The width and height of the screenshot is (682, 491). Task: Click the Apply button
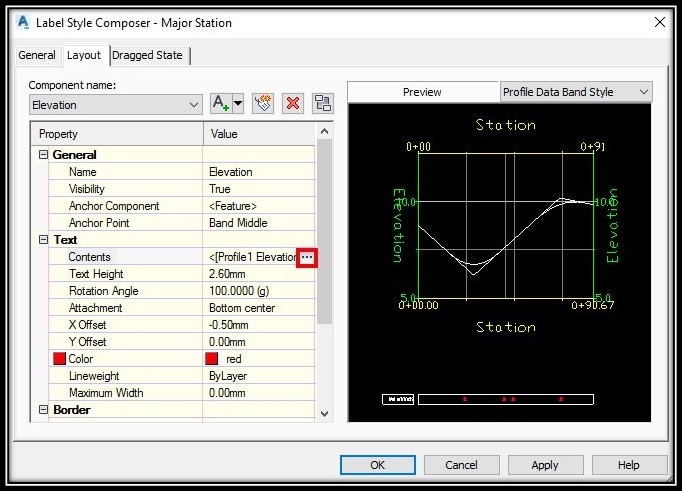(x=545, y=465)
